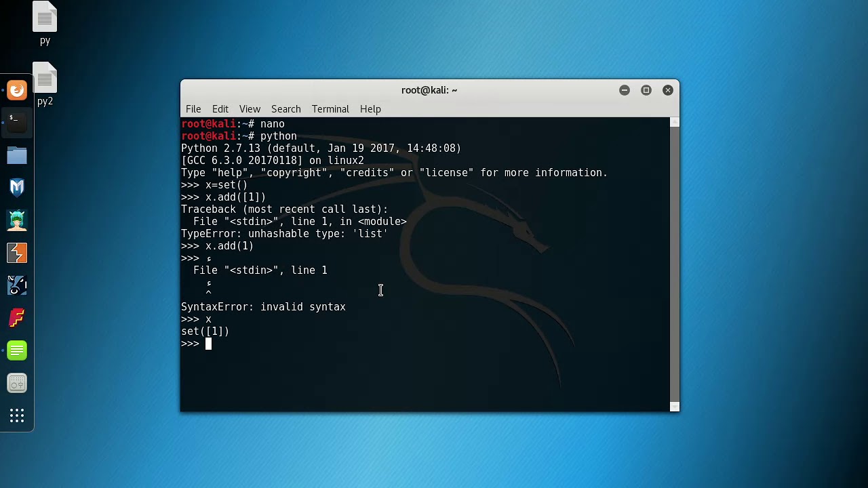Click the 'set([1])' output line
The height and width of the screenshot is (488, 868).
pos(205,331)
